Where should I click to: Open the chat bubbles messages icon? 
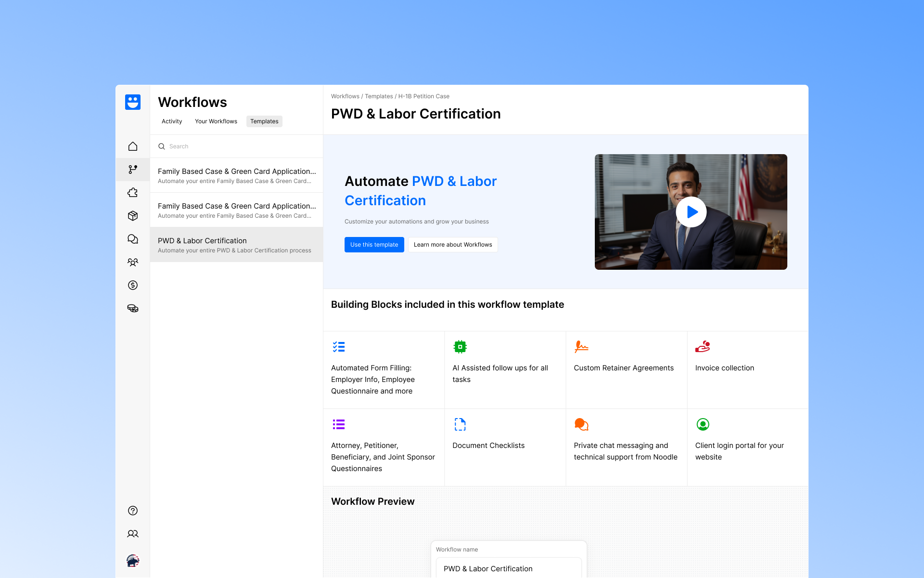pyautogui.click(x=133, y=239)
